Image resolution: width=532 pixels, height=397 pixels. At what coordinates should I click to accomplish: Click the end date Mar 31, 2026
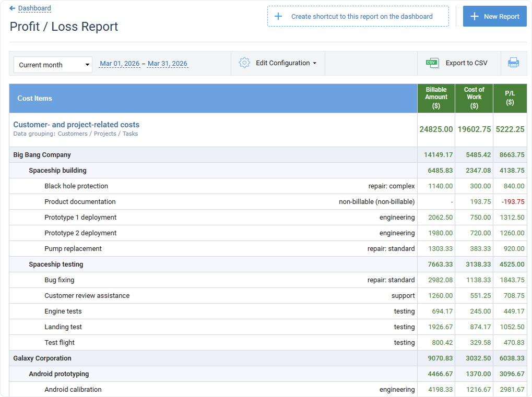[167, 63]
